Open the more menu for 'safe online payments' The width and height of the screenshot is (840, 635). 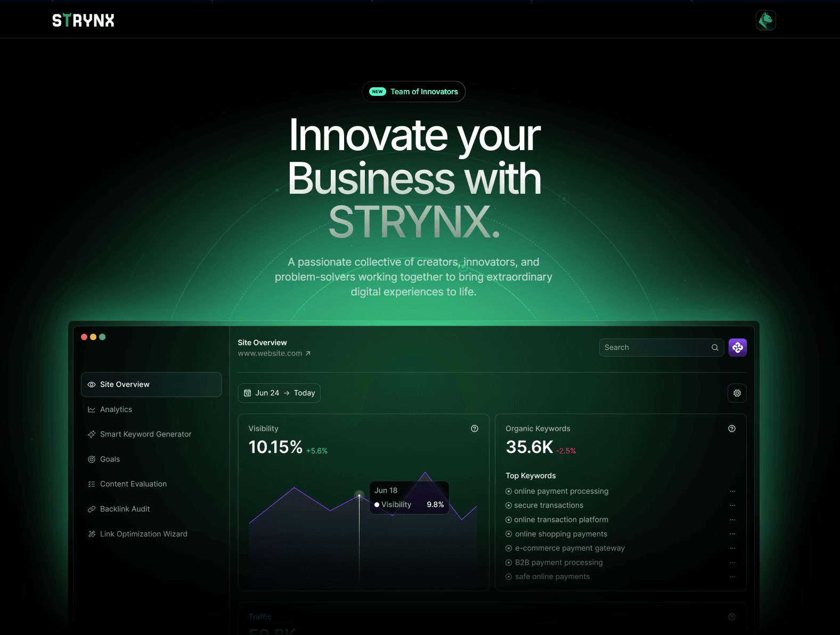pyautogui.click(x=732, y=576)
